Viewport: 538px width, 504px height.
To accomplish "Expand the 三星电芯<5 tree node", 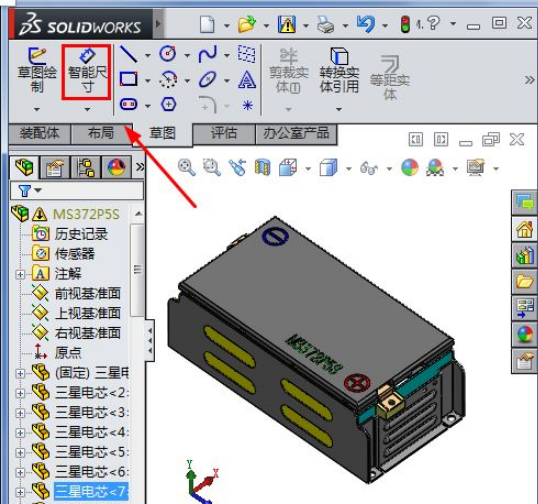I will coord(20,453).
